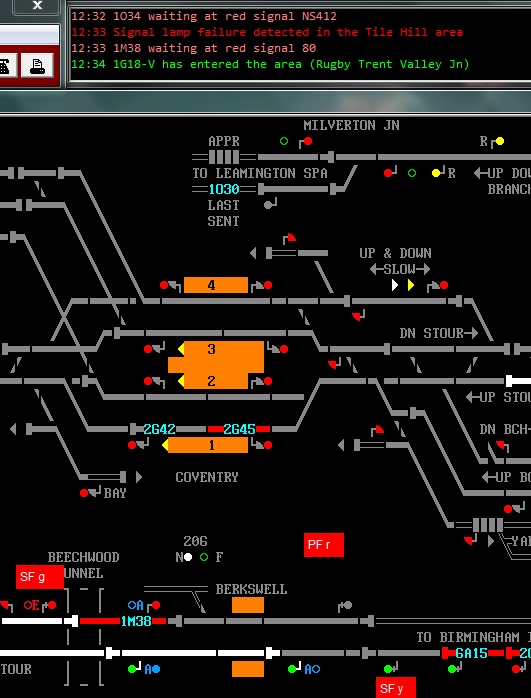Open the telephone calls icon
The width and height of the screenshot is (531, 698).
(x=5, y=65)
